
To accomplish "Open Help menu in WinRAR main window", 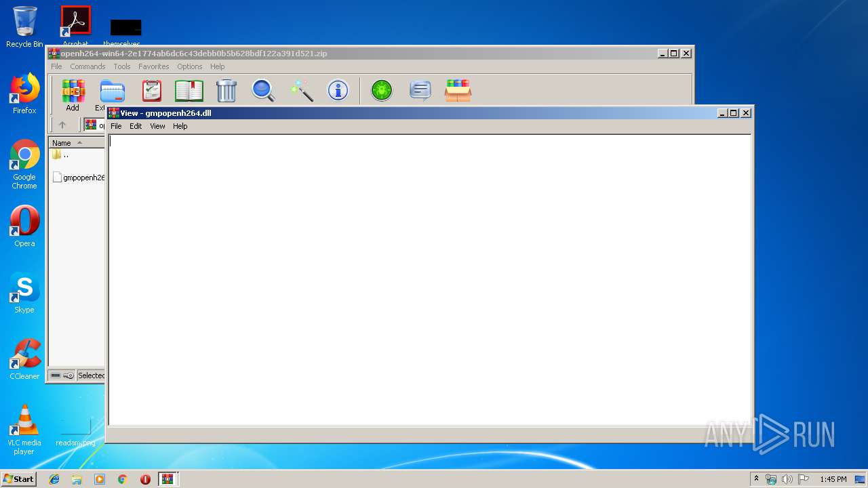I will (x=217, y=66).
